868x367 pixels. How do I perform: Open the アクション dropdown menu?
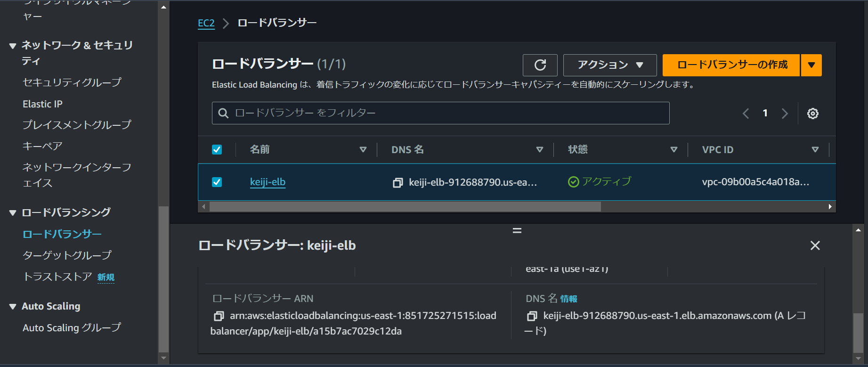pyautogui.click(x=610, y=65)
